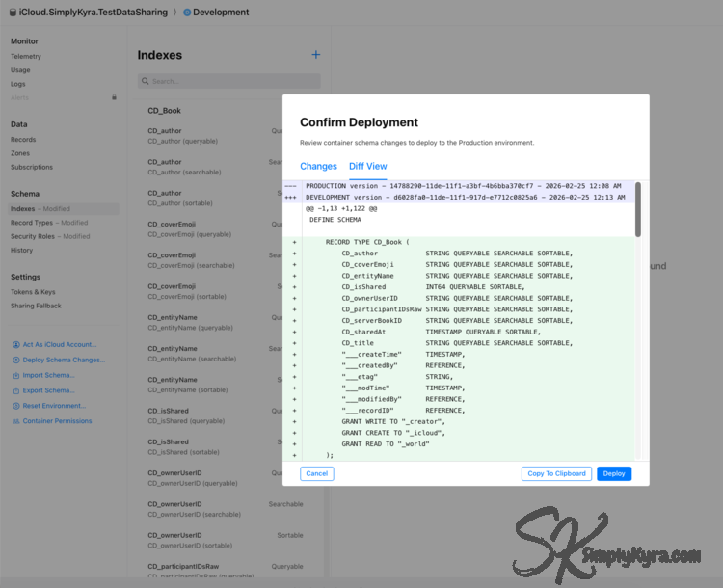
Task: Click Container Permissions link
Action: (x=57, y=421)
